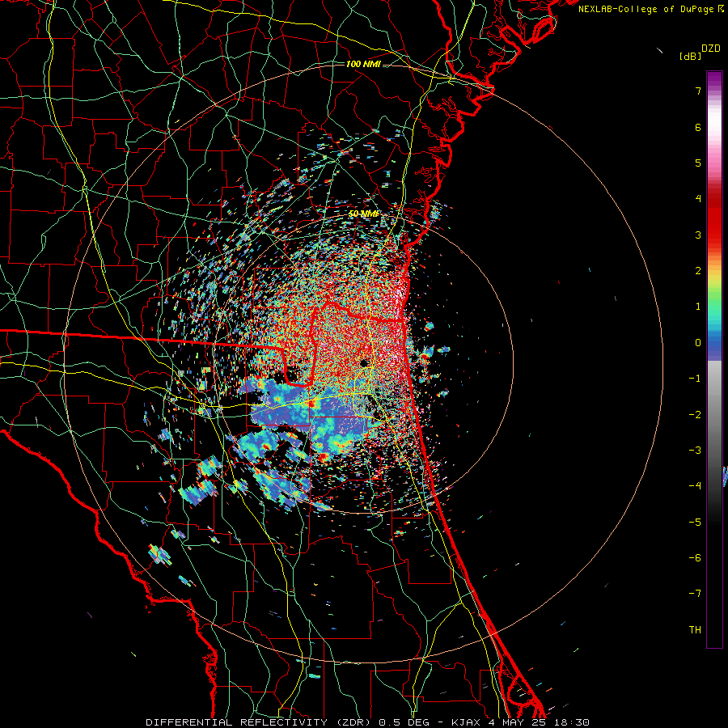Click the KJAX radar site center dot
The image size is (728, 728).
365,362
